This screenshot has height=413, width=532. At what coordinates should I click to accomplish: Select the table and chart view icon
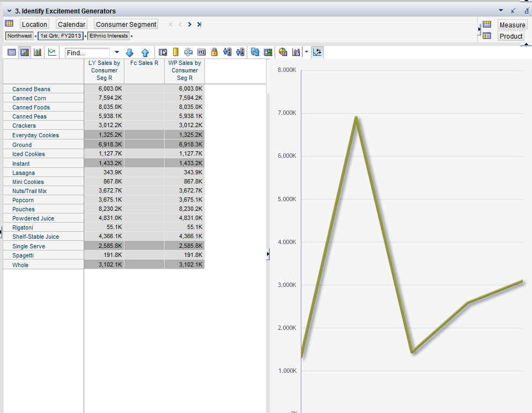coord(25,52)
